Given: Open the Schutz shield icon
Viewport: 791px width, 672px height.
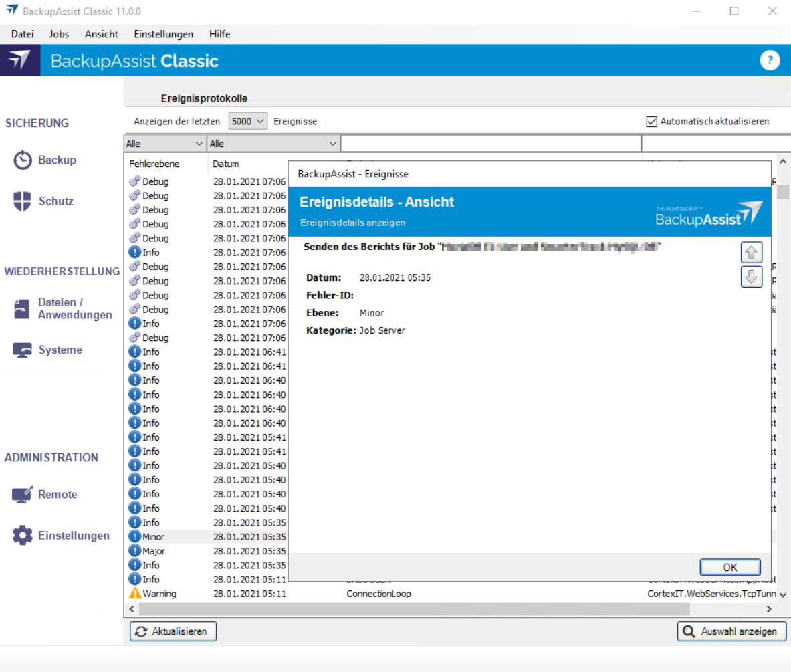Looking at the screenshot, I should 23,201.
